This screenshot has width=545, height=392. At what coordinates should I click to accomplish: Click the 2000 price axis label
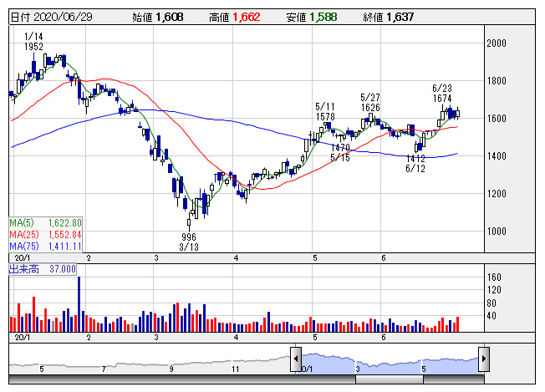pyautogui.click(x=497, y=43)
